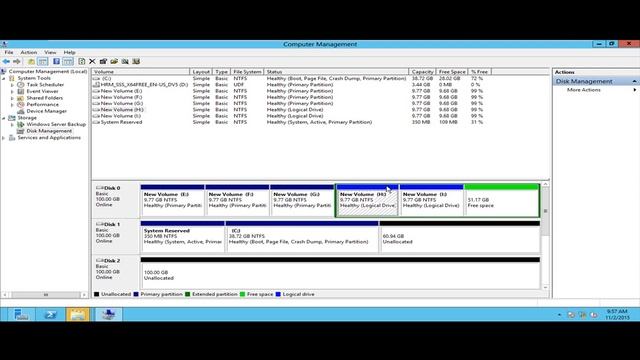Select New Volume (G:) partition on Disk 0

tap(302, 200)
